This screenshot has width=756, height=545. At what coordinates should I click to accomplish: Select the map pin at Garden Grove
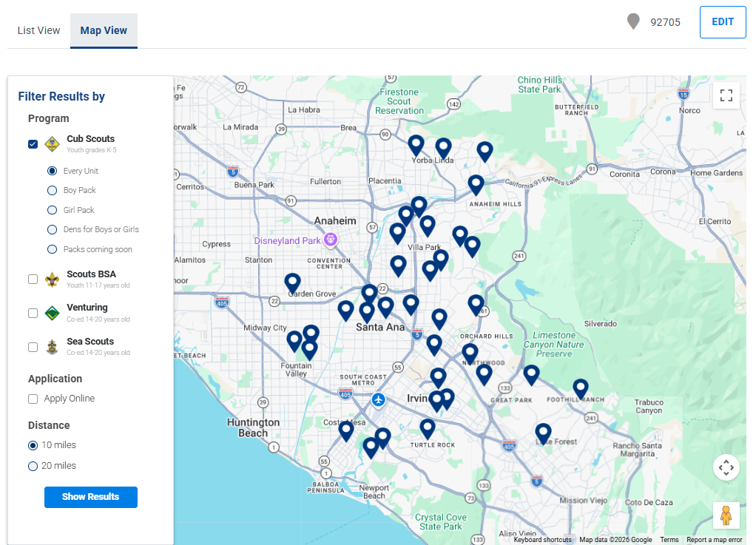[x=293, y=282]
